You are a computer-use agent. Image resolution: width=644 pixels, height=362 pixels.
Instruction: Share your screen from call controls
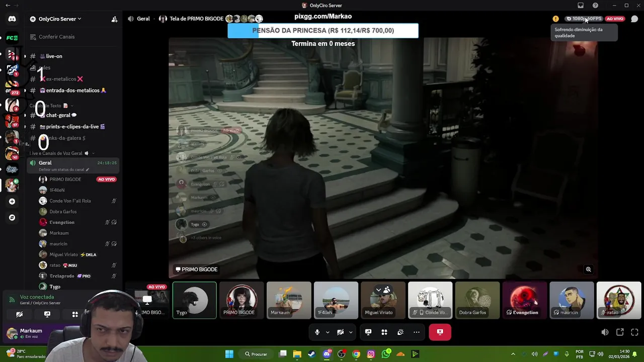click(368, 332)
